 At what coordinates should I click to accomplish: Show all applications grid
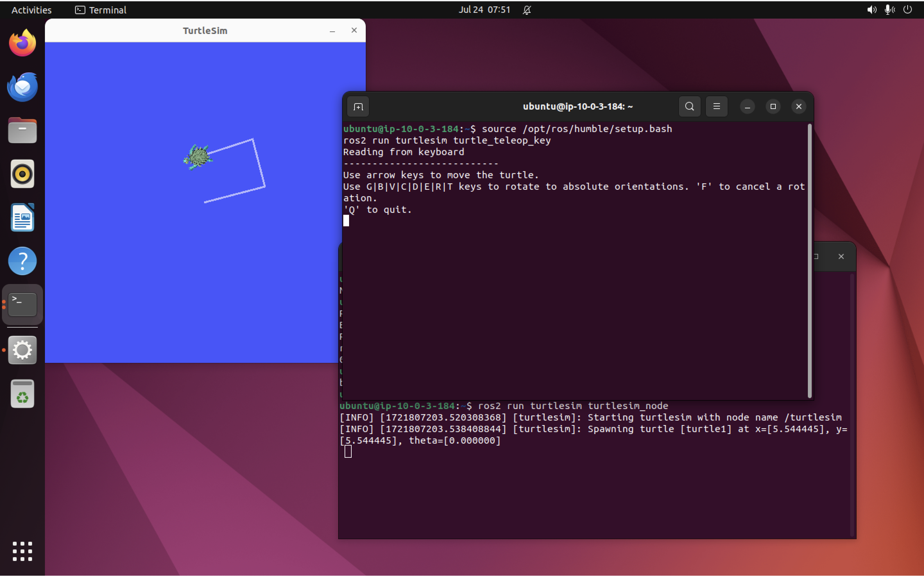(x=22, y=551)
